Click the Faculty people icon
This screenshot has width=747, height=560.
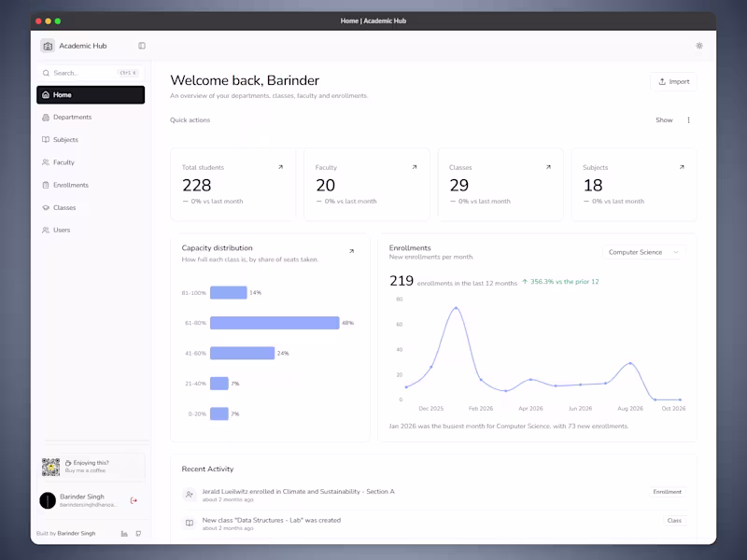tap(46, 162)
